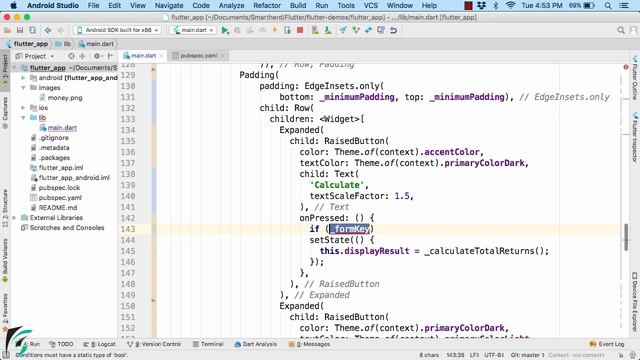Select the main.dart editor tab

pyautogui.click(x=143, y=56)
